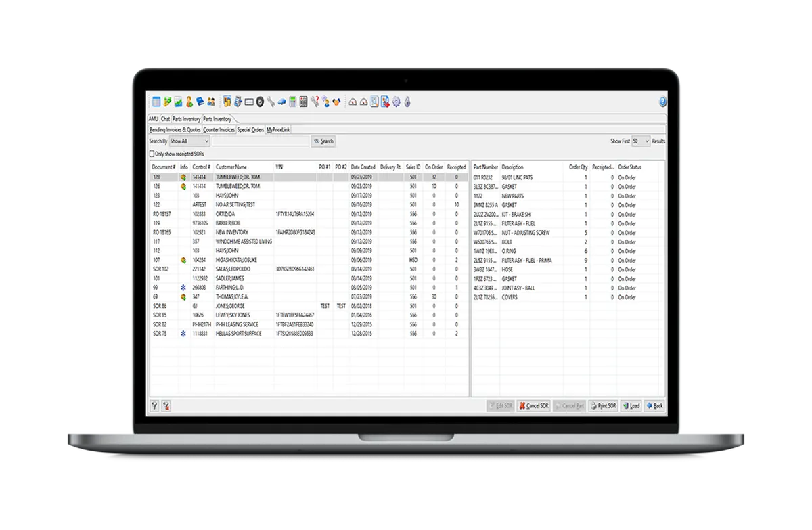Select the PHH LEASING SERVICE row
The image size is (812, 530).
[309, 324]
